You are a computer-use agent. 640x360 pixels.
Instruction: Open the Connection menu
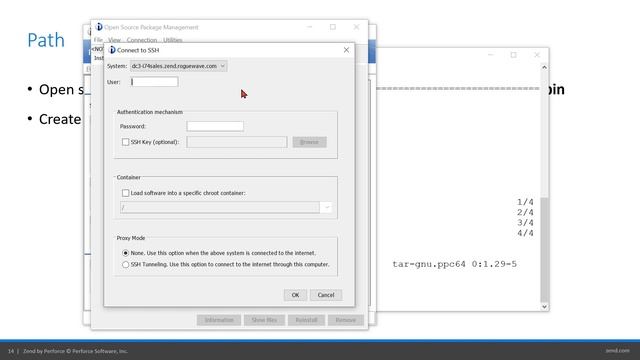(142, 40)
